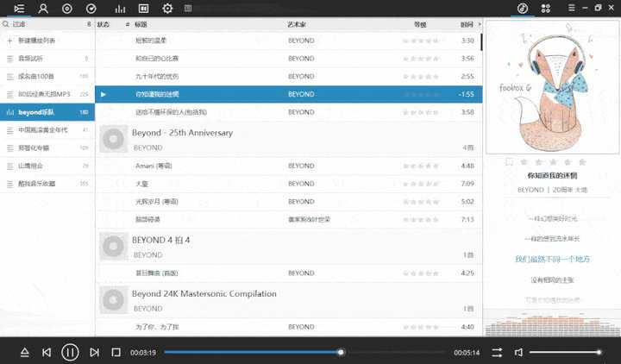621x364 pixels.
Task: Open file with the eject icon
Action: (24, 352)
